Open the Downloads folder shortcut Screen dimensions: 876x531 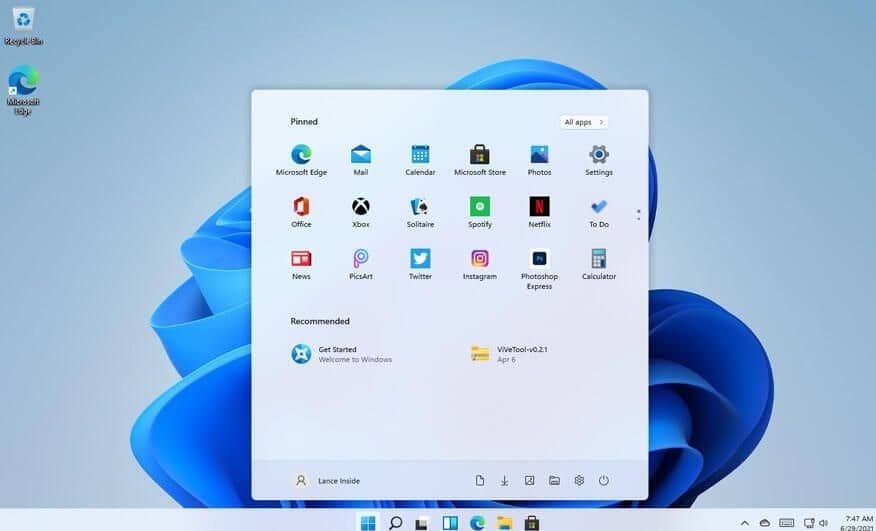tap(504, 481)
